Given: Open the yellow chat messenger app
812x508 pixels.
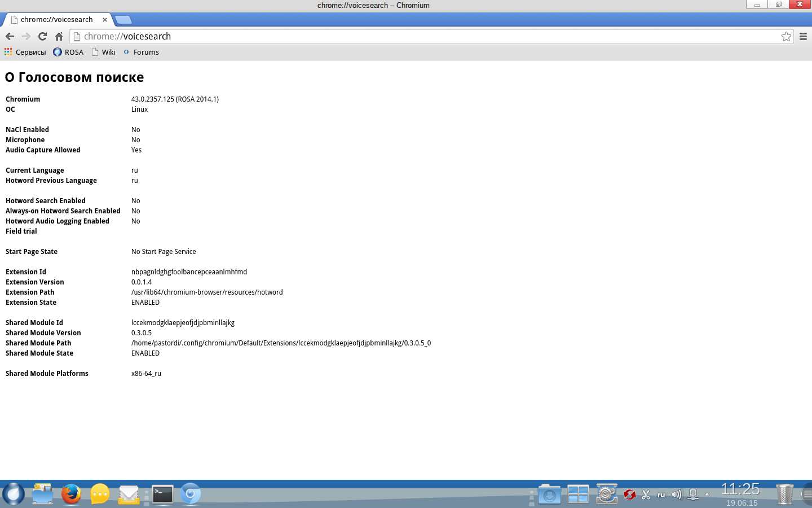Looking at the screenshot, I should pos(100,494).
